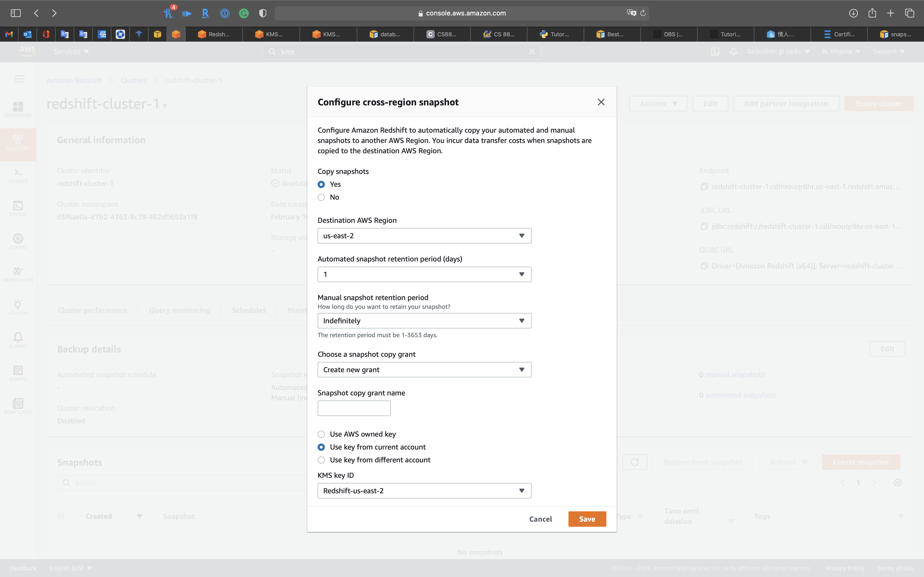
Task: Open new tab with plus icon
Action: pyautogui.click(x=890, y=13)
